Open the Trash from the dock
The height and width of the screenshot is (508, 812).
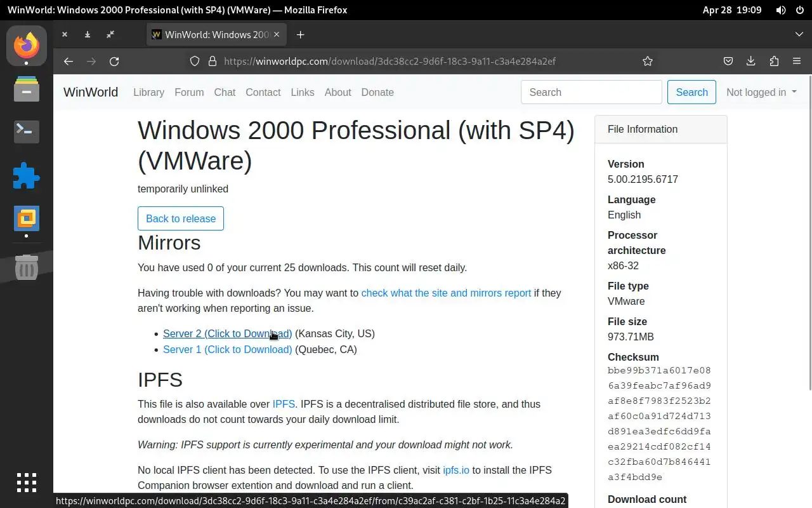click(27, 268)
